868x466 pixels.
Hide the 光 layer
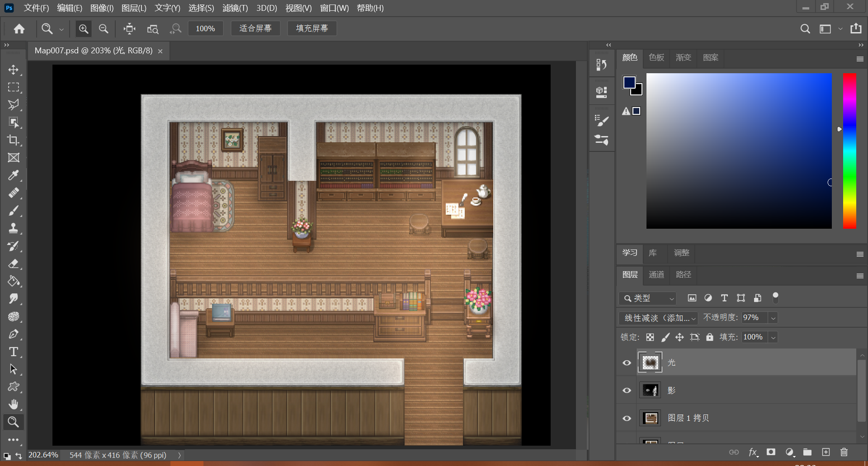627,362
